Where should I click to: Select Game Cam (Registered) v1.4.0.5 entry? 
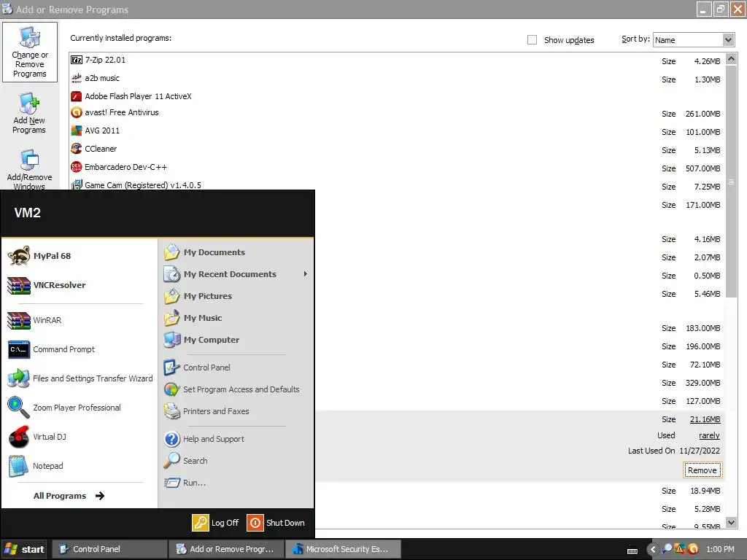pyautogui.click(x=397, y=185)
